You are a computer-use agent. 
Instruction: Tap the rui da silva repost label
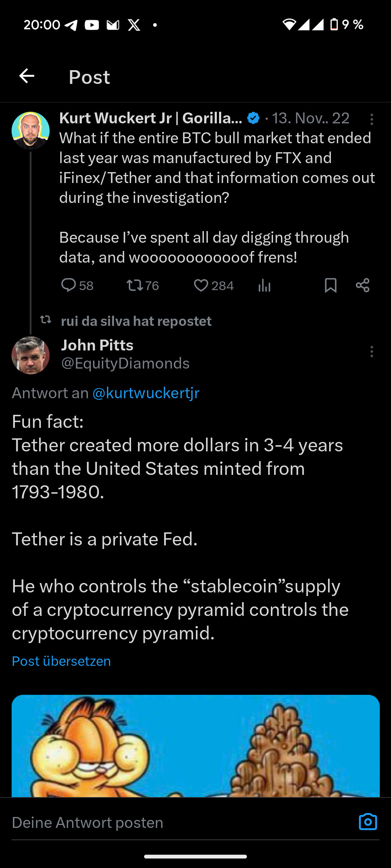[136, 321]
